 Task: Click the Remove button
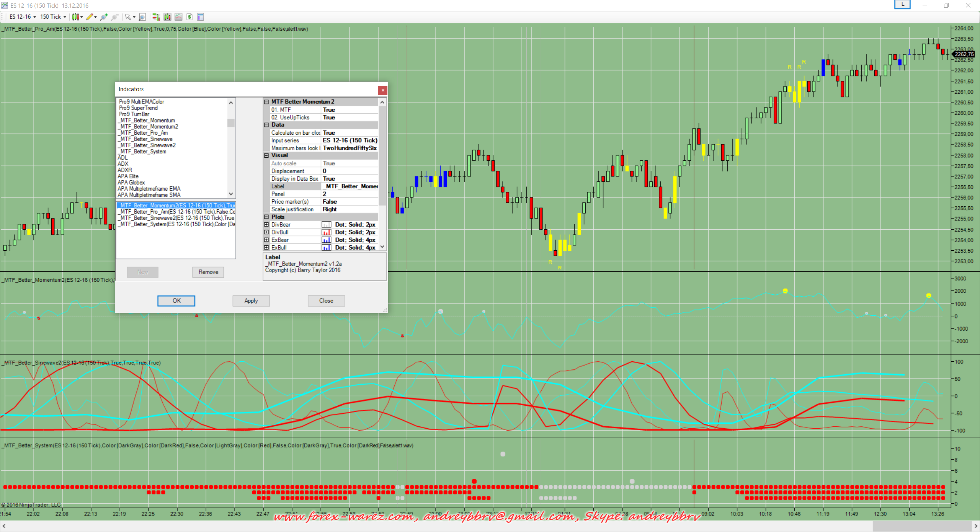coord(208,272)
